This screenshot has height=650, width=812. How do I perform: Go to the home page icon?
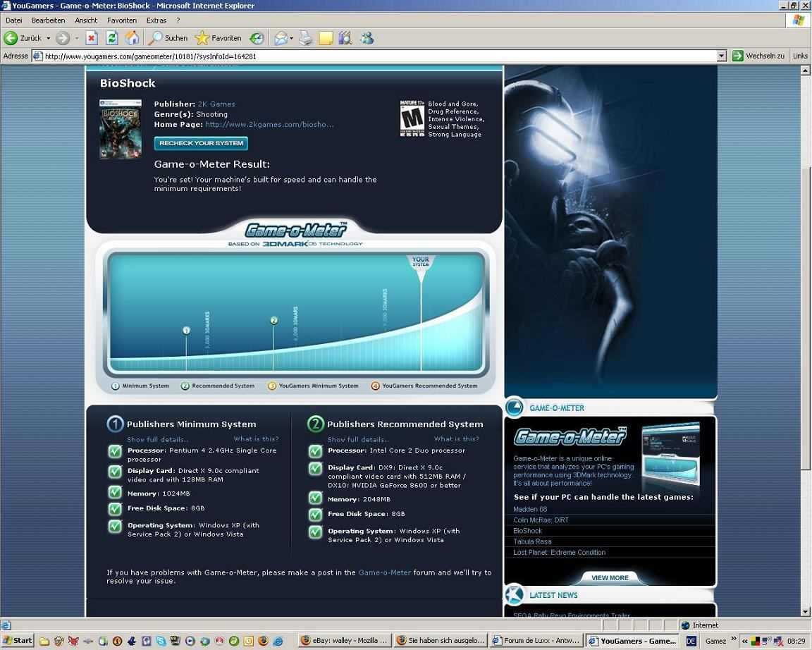(x=132, y=38)
